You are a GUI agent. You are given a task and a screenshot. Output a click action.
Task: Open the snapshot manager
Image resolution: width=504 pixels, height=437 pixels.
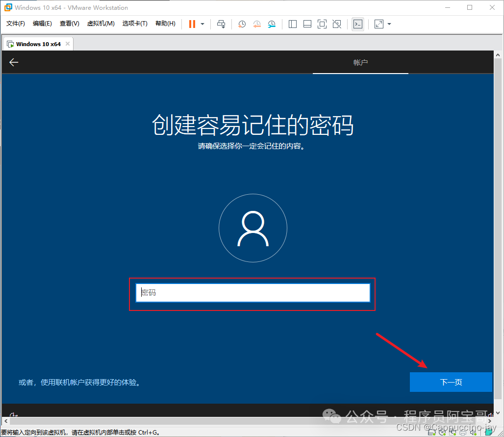(272, 24)
